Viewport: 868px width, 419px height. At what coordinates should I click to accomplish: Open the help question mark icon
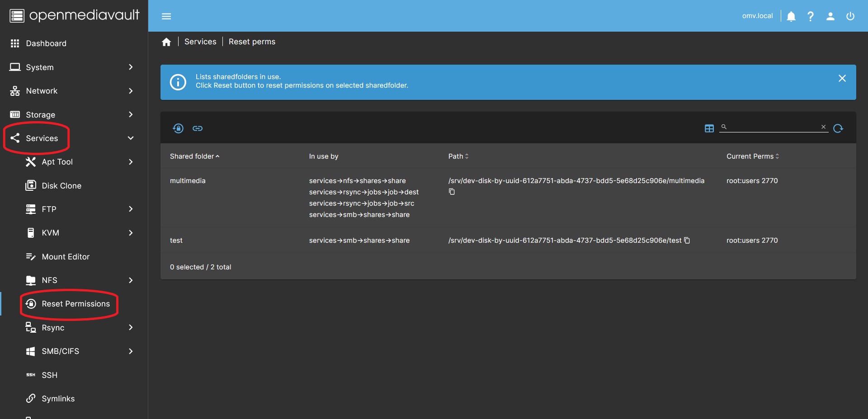pyautogui.click(x=811, y=16)
